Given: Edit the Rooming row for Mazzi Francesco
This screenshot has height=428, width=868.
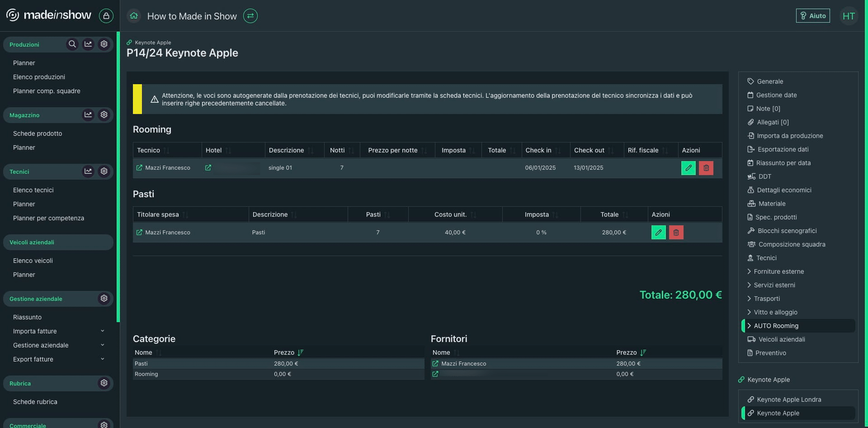Looking at the screenshot, I should pos(689,168).
